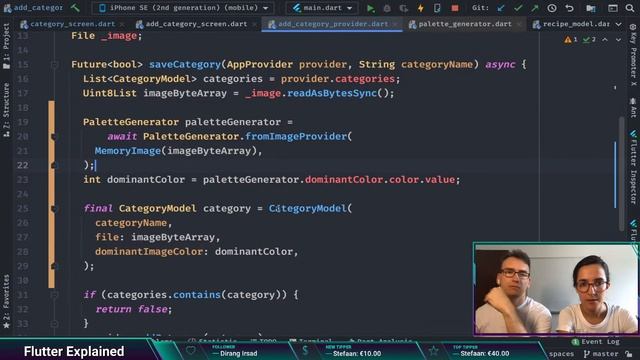Open the main.dart run configuration dropdown
Image resolution: width=640 pixels, height=360 pixels.
tap(322, 8)
